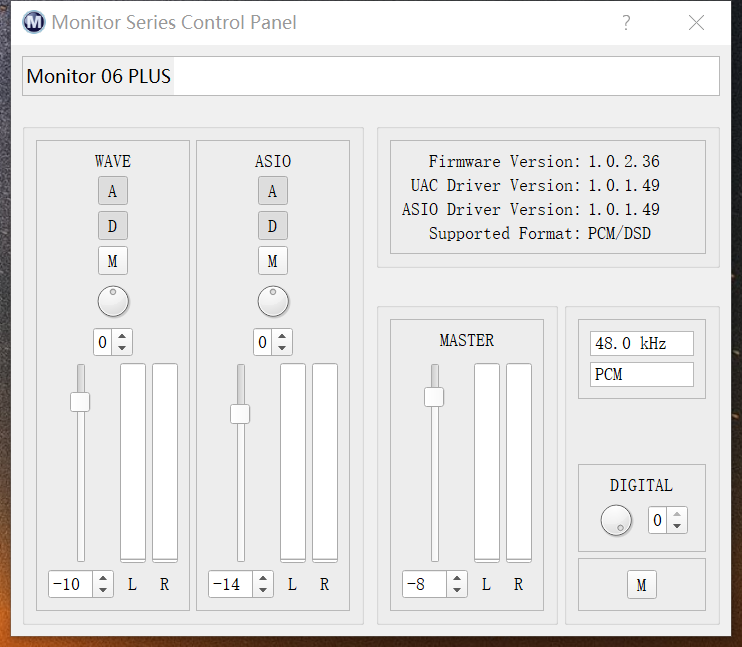Click the DIGITAL section knob
This screenshot has width=742, height=647.
tap(616, 520)
